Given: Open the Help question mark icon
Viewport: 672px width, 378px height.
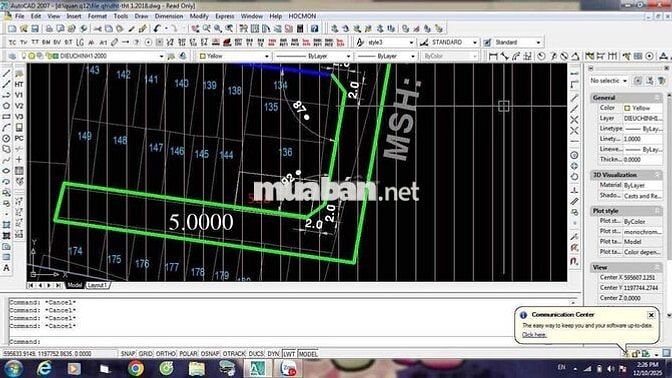Looking at the screenshot, I should coord(315,29).
